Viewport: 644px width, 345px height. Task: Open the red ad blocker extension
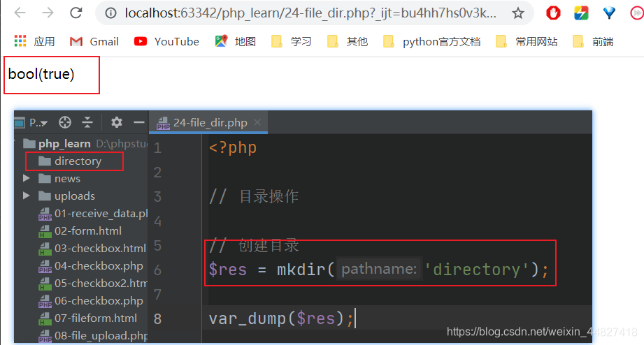tap(553, 13)
